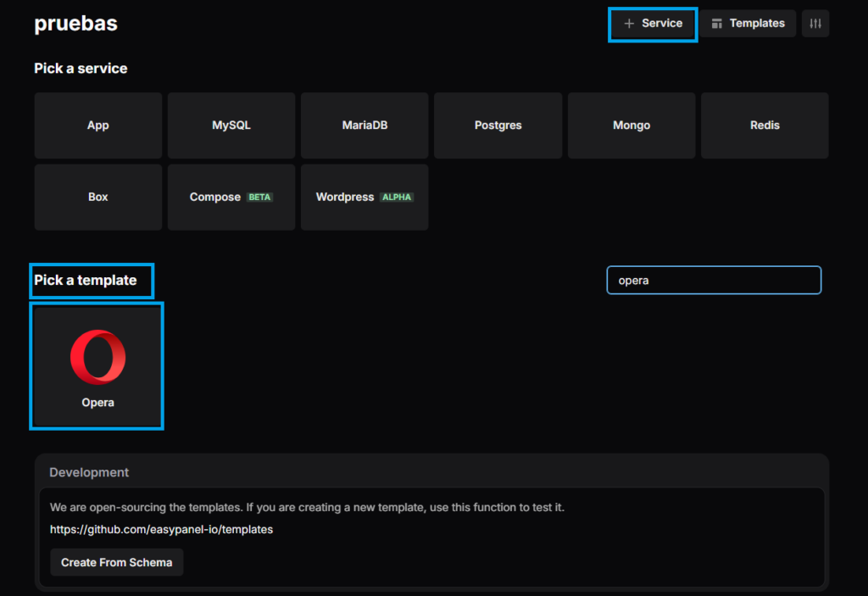Open the easypanel-io templates GitHub link
The image size is (868, 596).
(161, 530)
